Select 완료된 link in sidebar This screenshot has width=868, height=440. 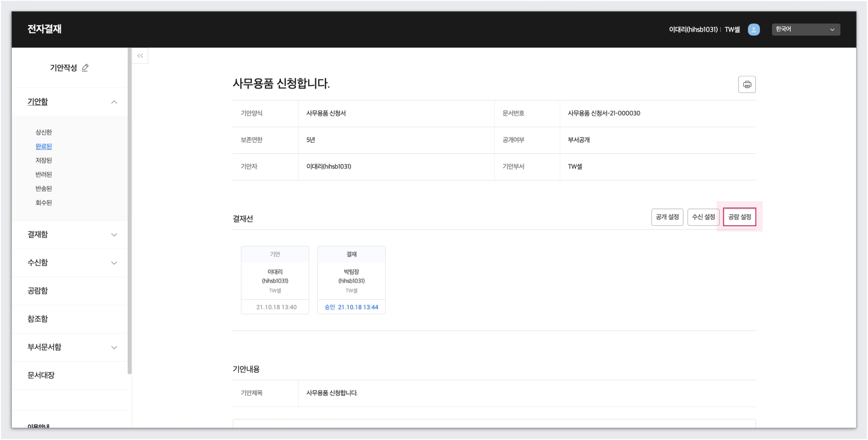(x=44, y=146)
